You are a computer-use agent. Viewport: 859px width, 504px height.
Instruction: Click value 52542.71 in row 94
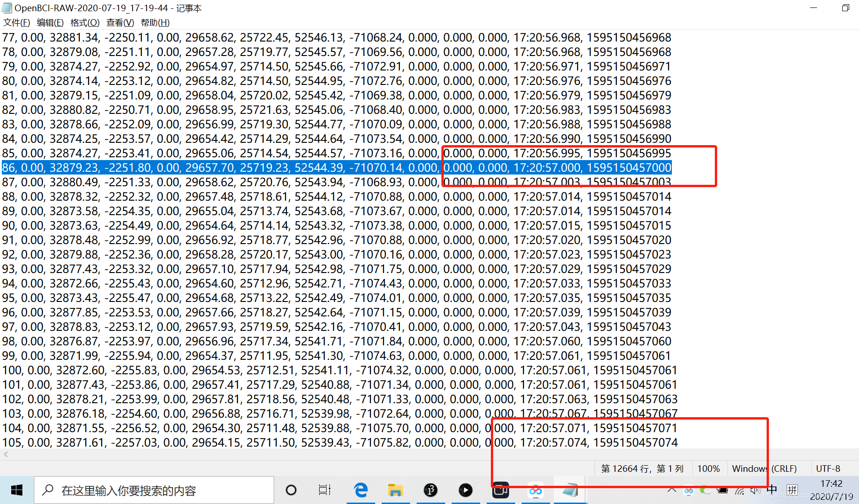318,283
